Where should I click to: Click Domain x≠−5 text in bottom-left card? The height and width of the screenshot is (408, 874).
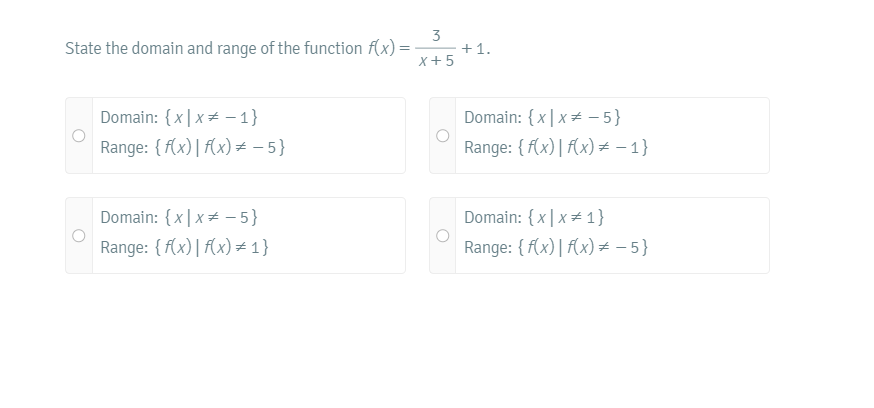(x=179, y=217)
